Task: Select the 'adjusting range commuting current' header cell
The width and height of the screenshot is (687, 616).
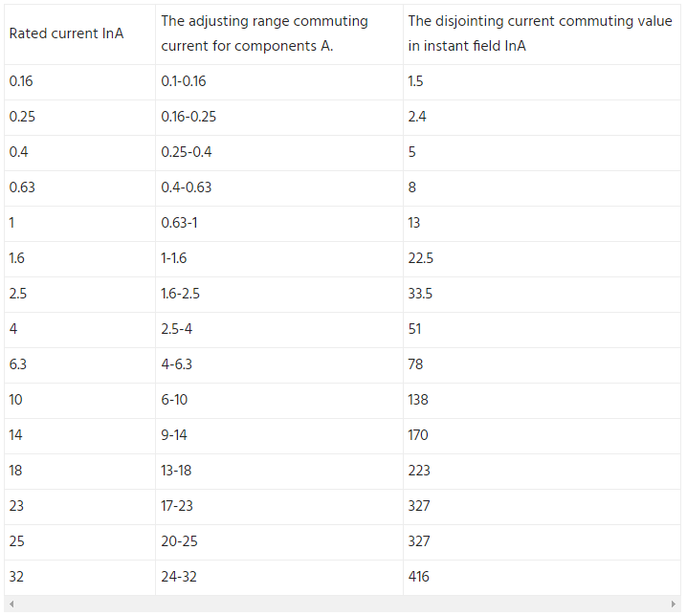Action: (x=279, y=34)
